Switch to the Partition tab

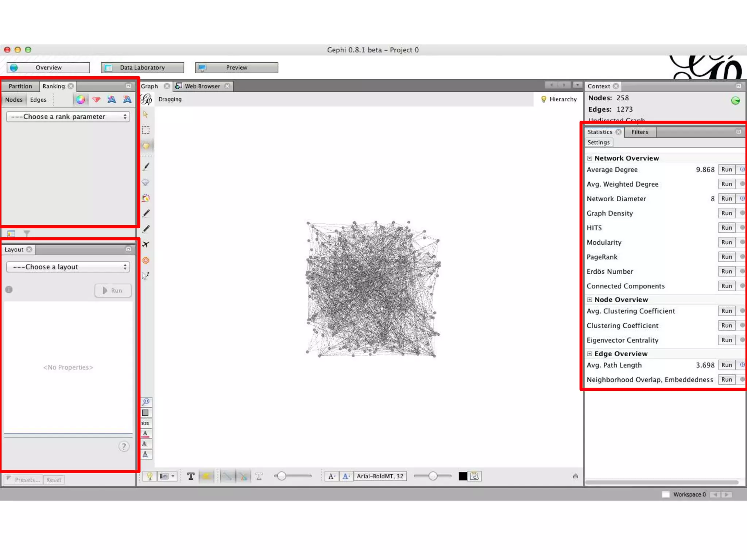coord(20,86)
